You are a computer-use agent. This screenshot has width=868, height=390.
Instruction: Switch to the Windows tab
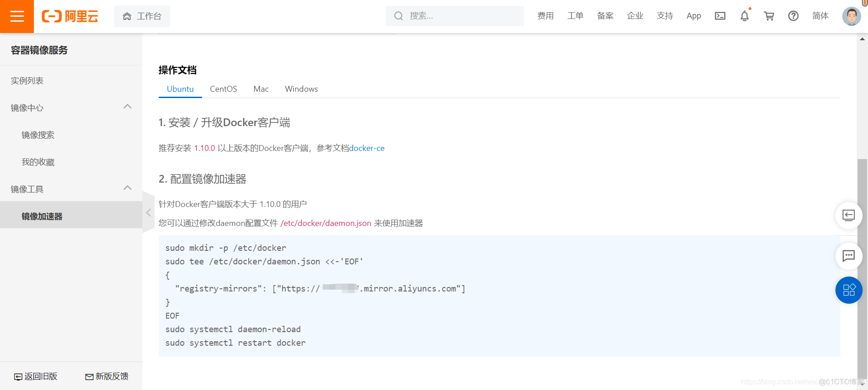(301, 89)
